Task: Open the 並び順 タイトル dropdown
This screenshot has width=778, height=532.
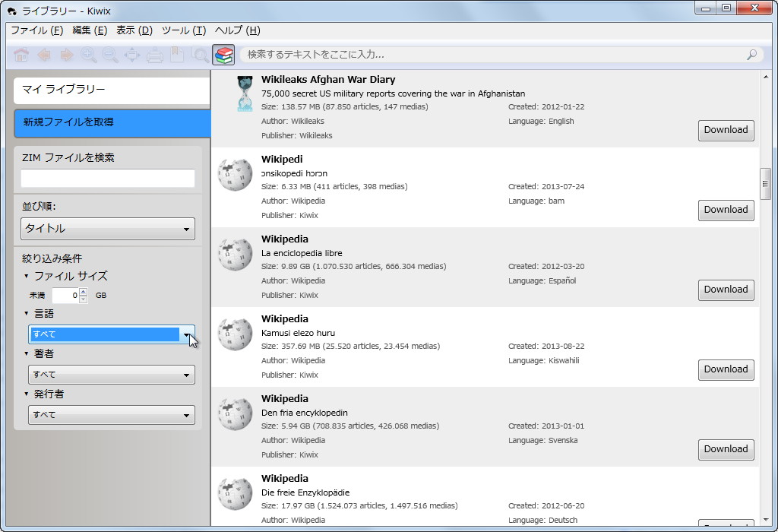Action: tap(108, 229)
